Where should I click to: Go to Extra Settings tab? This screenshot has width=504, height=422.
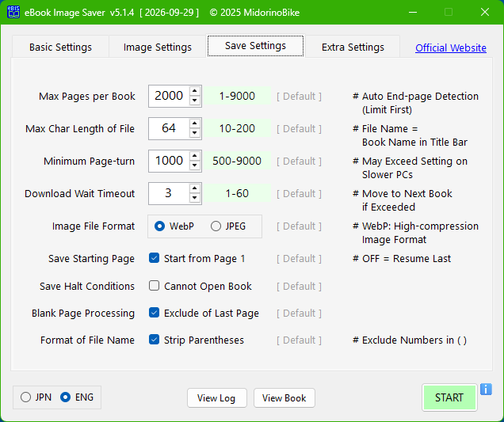click(353, 47)
